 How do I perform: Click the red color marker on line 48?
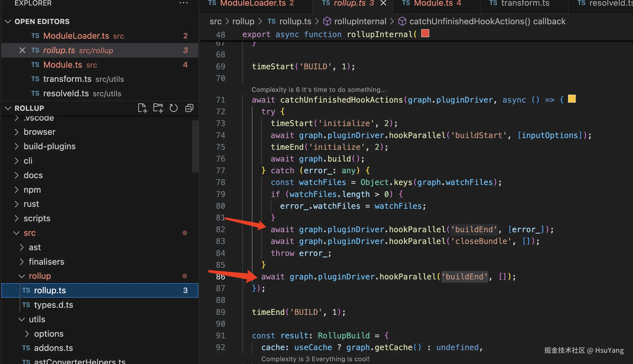[425, 33]
